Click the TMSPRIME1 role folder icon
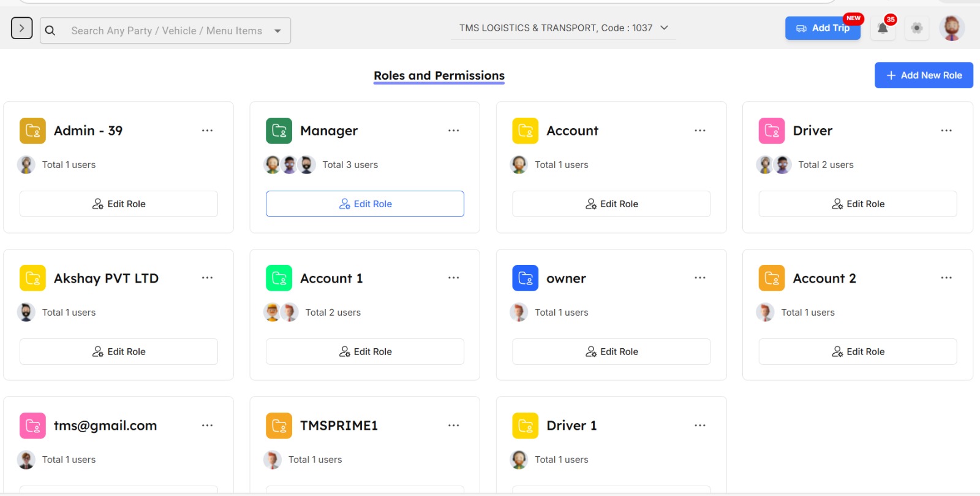This screenshot has width=980, height=496. pyautogui.click(x=279, y=425)
